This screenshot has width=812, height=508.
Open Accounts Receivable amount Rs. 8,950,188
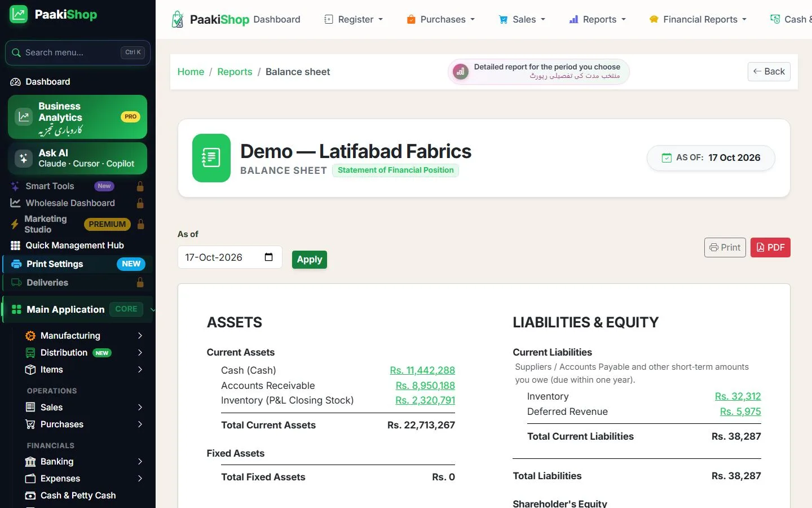click(x=425, y=386)
